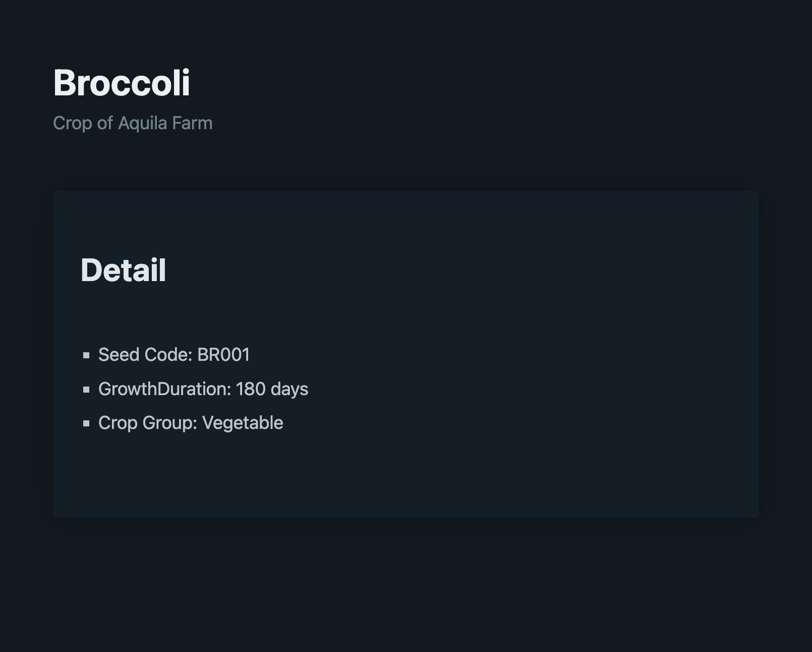Viewport: 812px width, 652px height.
Task: Click the 'Crop of Aquila Farm' subtitle
Action: click(x=133, y=123)
